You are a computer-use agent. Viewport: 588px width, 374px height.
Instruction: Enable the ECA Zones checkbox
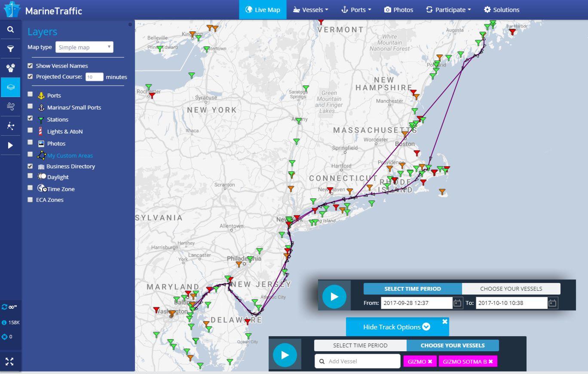pos(30,200)
